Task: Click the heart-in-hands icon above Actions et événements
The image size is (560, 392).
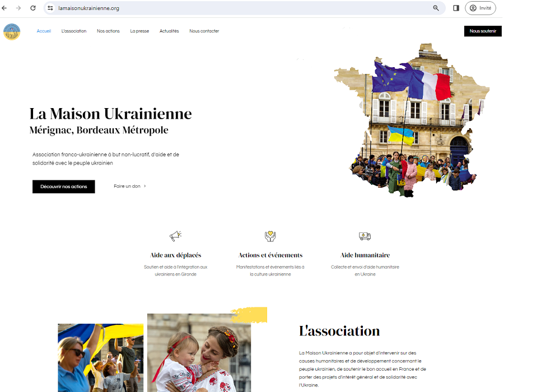Action: (270, 236)
